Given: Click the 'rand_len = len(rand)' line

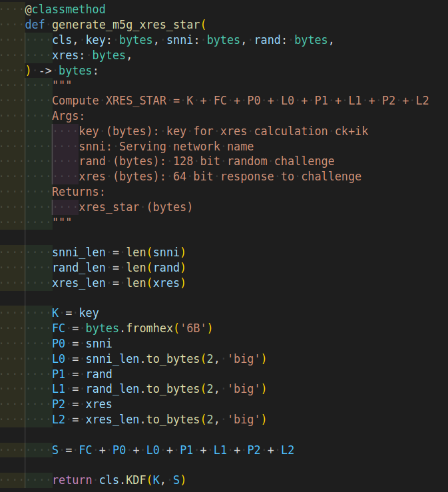Looking at the screenshot, I should 119,268.
